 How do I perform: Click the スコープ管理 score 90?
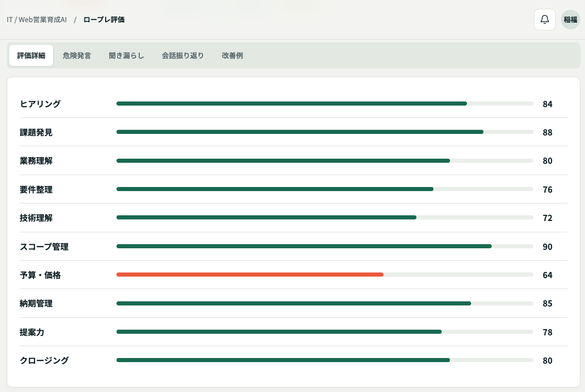(x=547, y=247)
